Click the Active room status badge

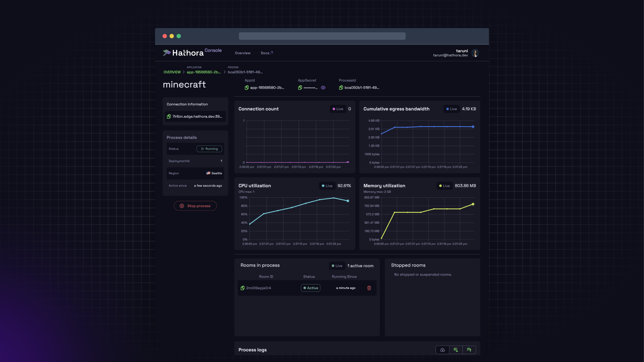click(x=311, y=288)
